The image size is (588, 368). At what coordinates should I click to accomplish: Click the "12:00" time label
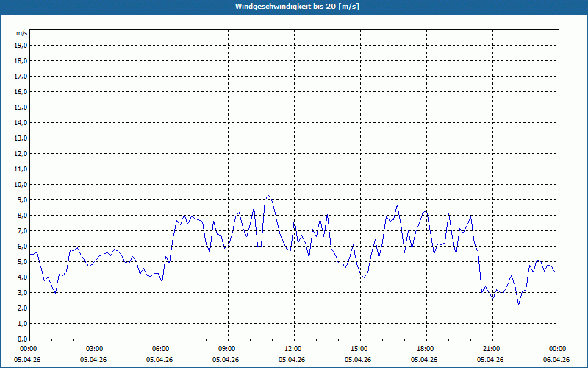pyautogui.click(x=293, y=349)
